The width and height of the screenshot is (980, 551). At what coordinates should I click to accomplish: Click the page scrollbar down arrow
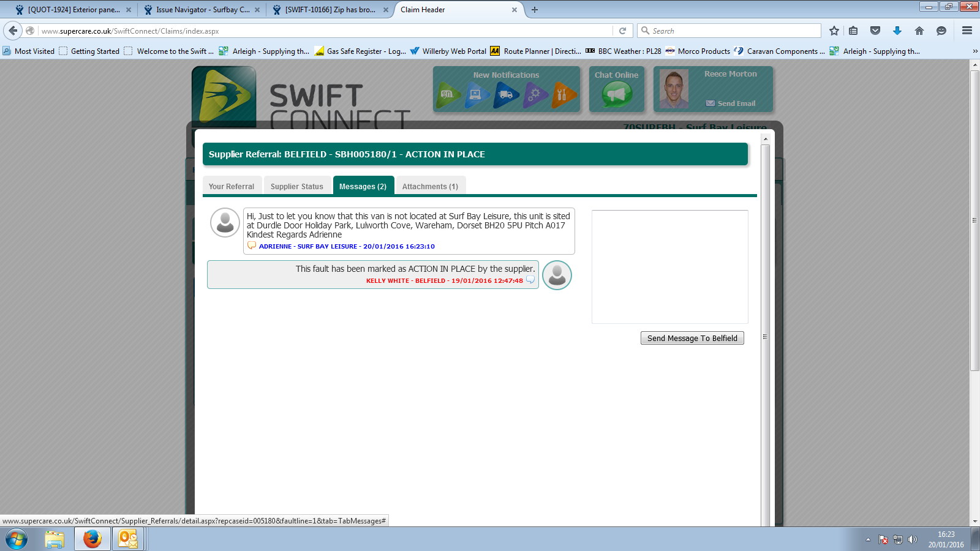pos(975,522)
